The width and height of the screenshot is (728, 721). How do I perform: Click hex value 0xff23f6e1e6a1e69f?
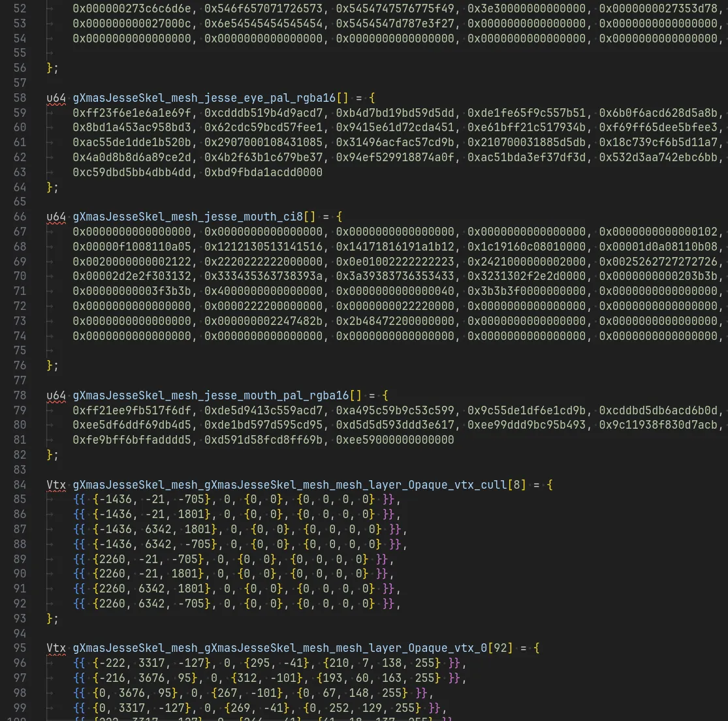coord(132,113)
